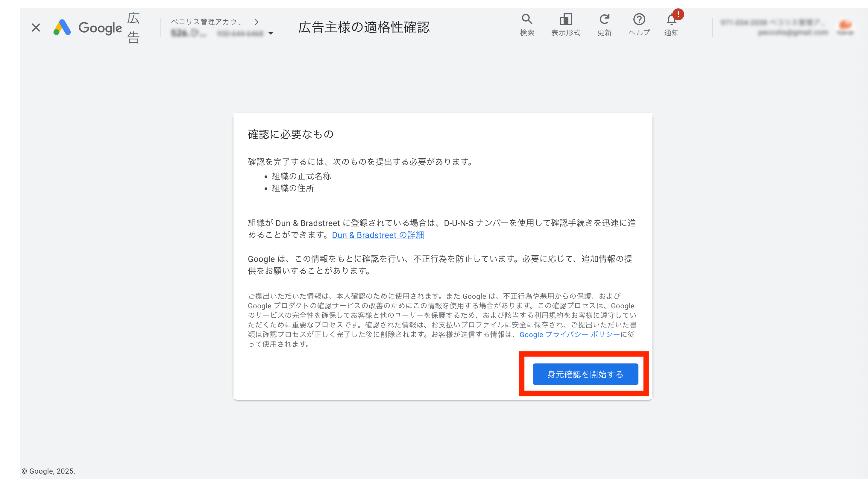Click the red alert badge on notifications

point(678,14)
